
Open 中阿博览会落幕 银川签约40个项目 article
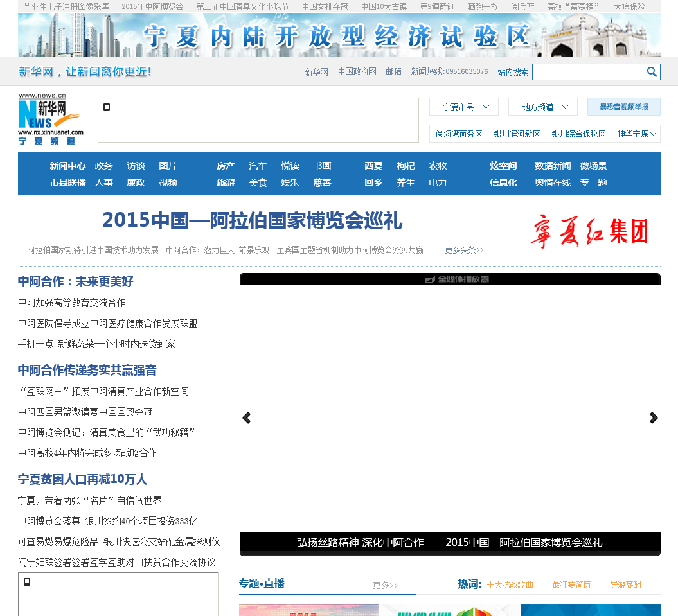[108, 521]
